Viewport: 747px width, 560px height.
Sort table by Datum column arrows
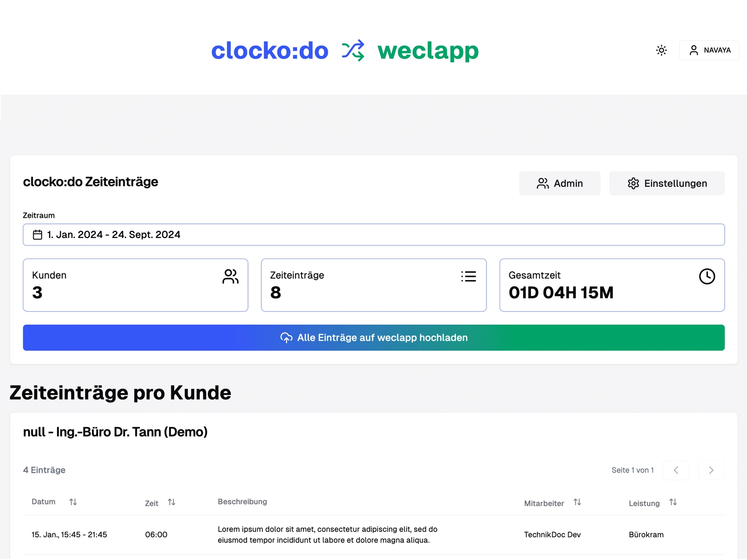coord(73,502)
